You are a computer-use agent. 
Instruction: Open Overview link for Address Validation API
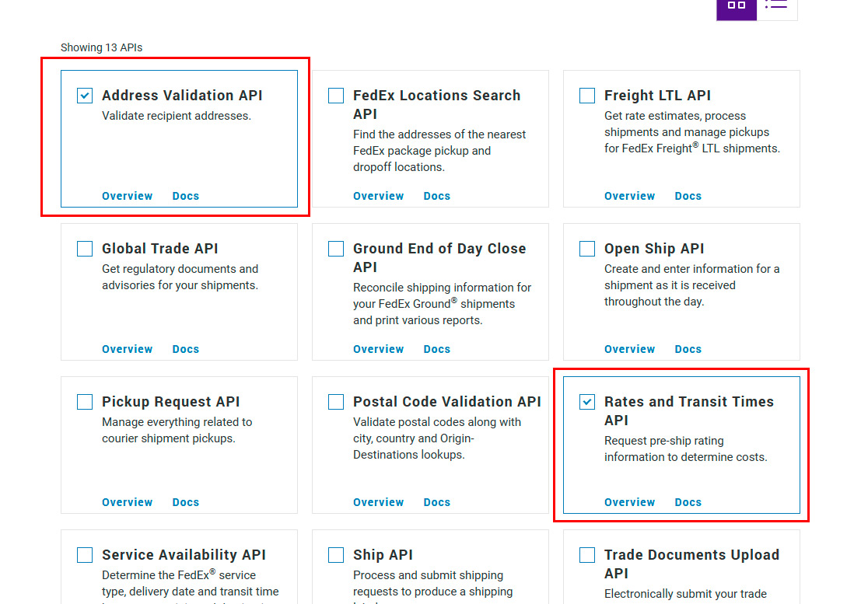coord(127,196)
